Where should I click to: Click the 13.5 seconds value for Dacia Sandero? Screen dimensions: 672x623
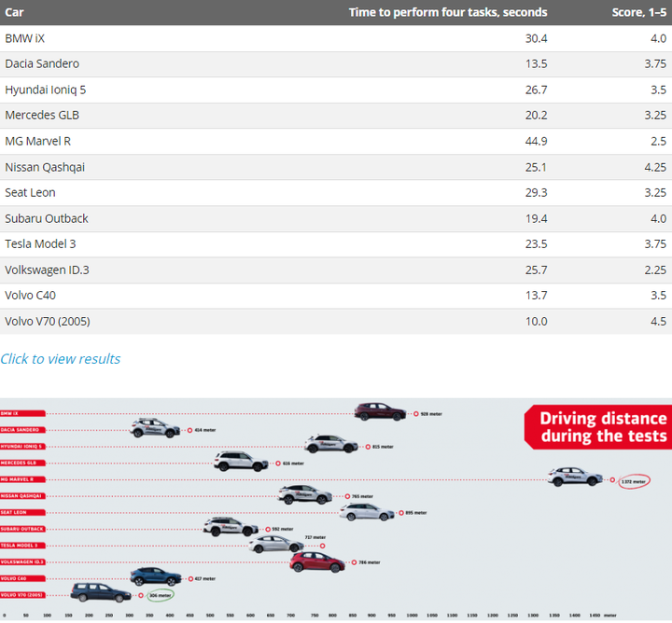pos(536,63)
